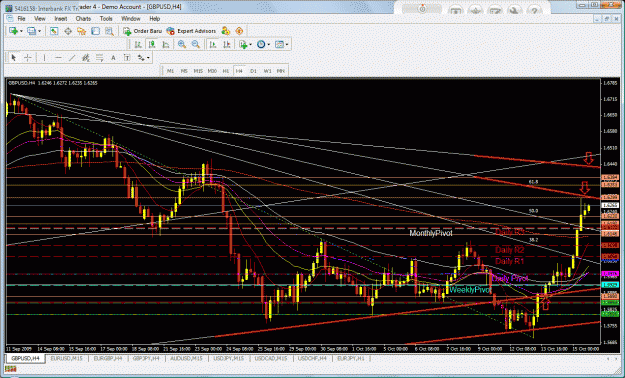Open the Tools menu
Image resolution: width=625 pixels, height=378 pixels.
click(x=106, y=19)
